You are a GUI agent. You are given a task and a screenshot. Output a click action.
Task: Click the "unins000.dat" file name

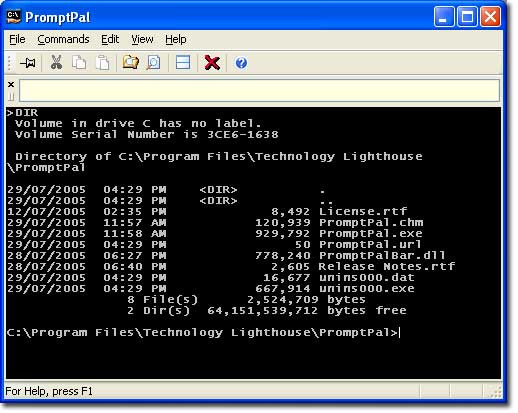(367, 277)
